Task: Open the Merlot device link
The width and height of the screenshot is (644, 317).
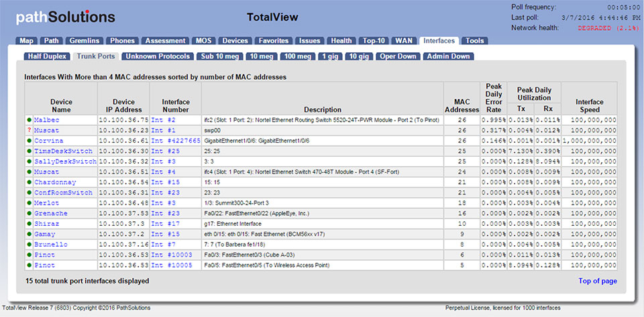Action: coord(46,203)
